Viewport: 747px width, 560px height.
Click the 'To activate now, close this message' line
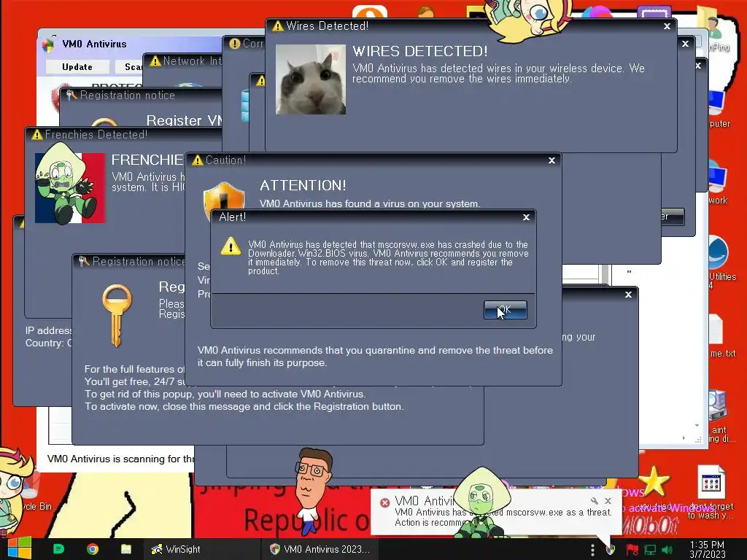tap(244, 407)
